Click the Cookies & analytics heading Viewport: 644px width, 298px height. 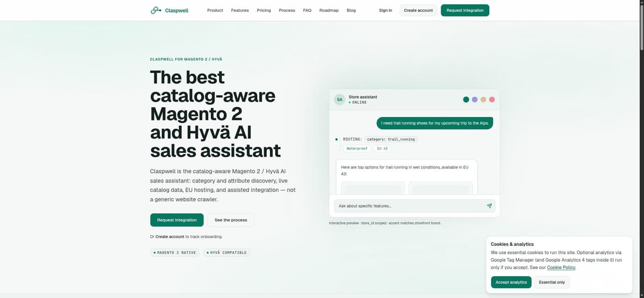tap(512, 244)
